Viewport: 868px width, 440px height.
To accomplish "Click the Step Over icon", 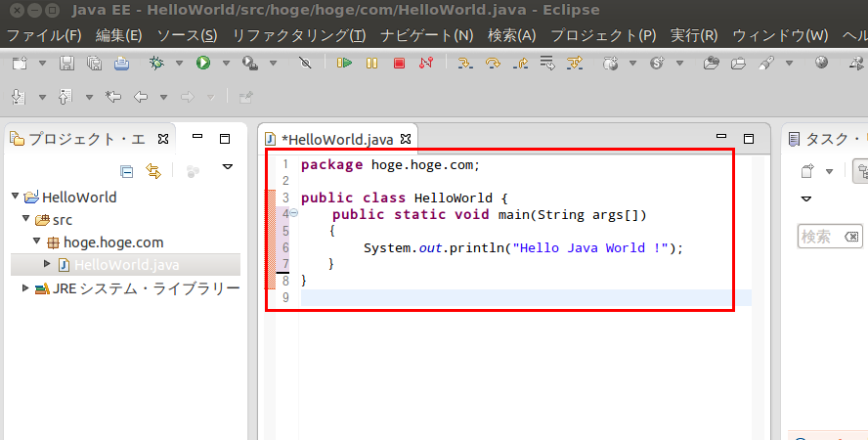I will point(493,64).
